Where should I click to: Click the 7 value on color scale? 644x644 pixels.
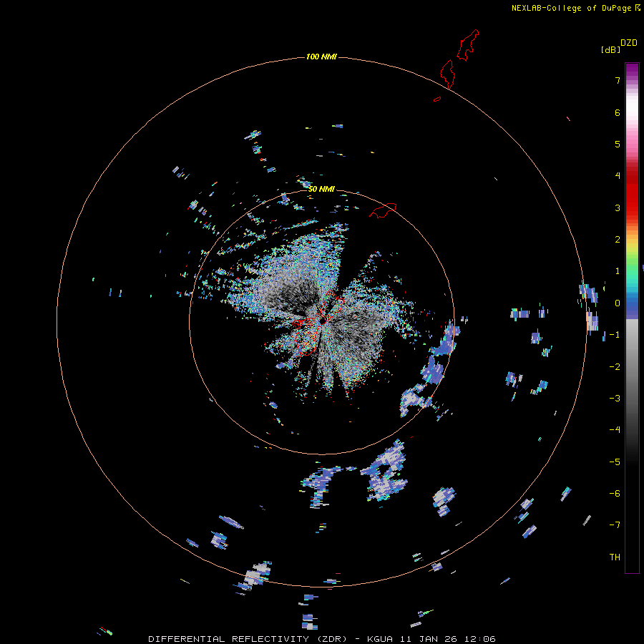click(x=618, y=80)
